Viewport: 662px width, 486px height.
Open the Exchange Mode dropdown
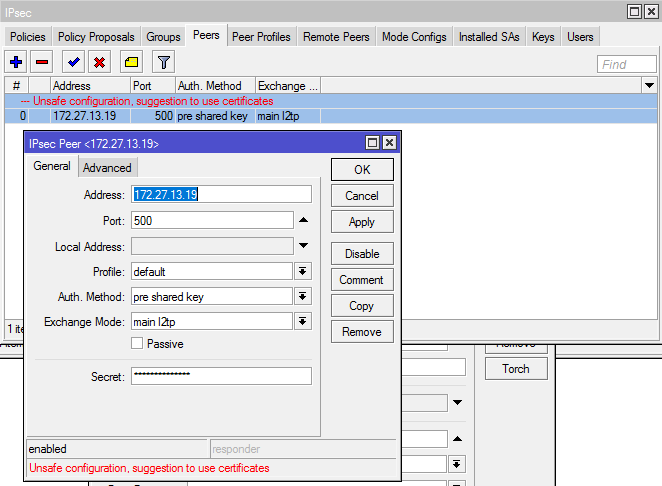coord(303,322)
